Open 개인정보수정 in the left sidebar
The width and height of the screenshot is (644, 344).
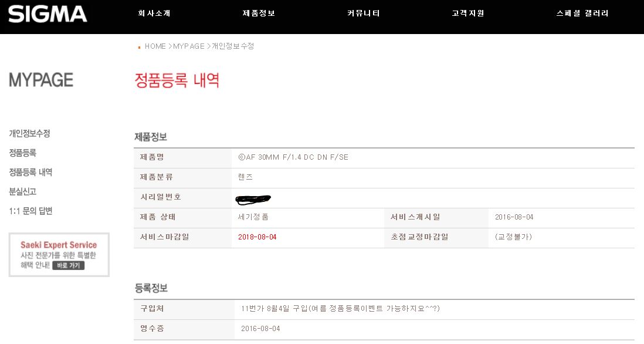click(x=29, y=134)
